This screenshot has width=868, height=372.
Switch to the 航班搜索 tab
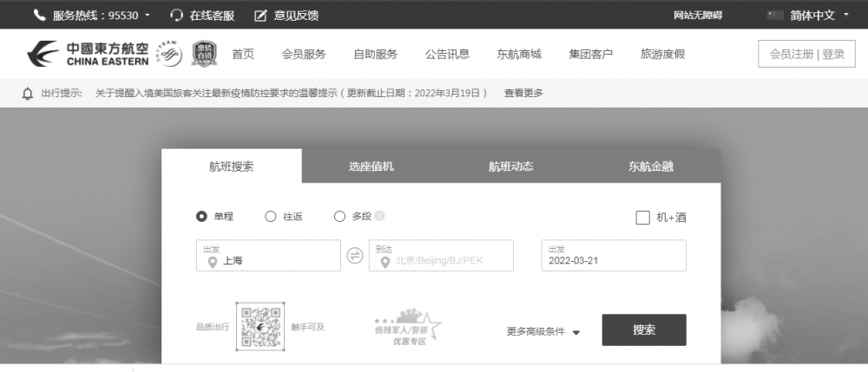pyautogui.click(x=232, y=166)
